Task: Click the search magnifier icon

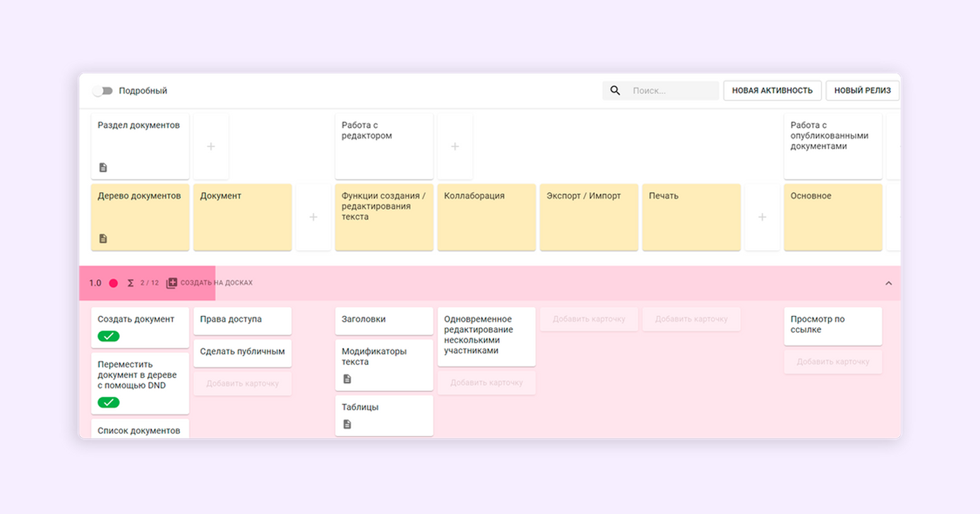Action: click(x=615, y=90)
